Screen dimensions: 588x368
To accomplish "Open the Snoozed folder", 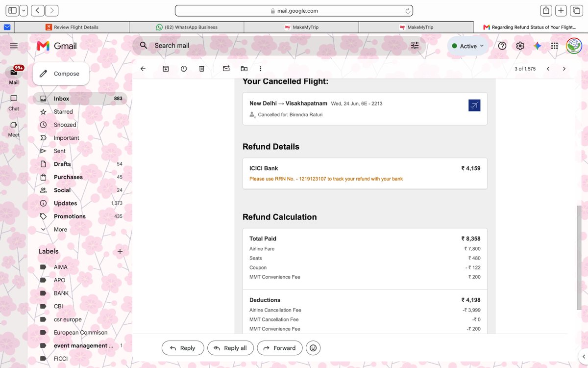I will coord(80,125).
